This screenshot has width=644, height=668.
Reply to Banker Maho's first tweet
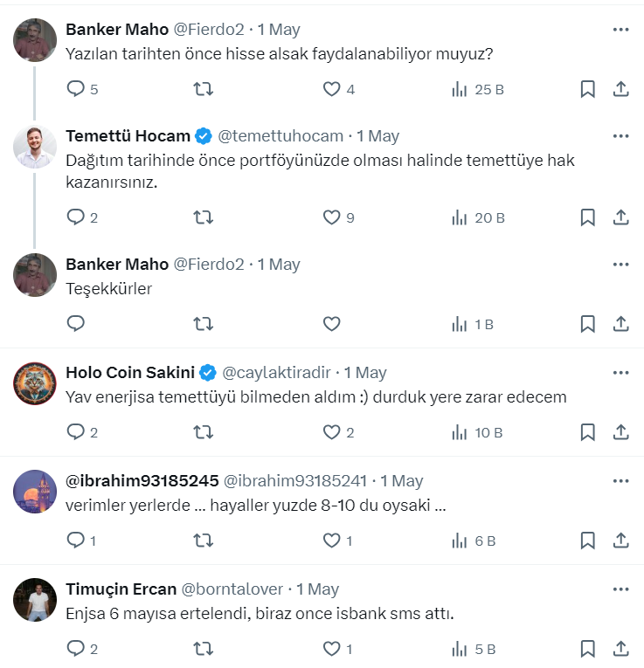click(76, 89)
